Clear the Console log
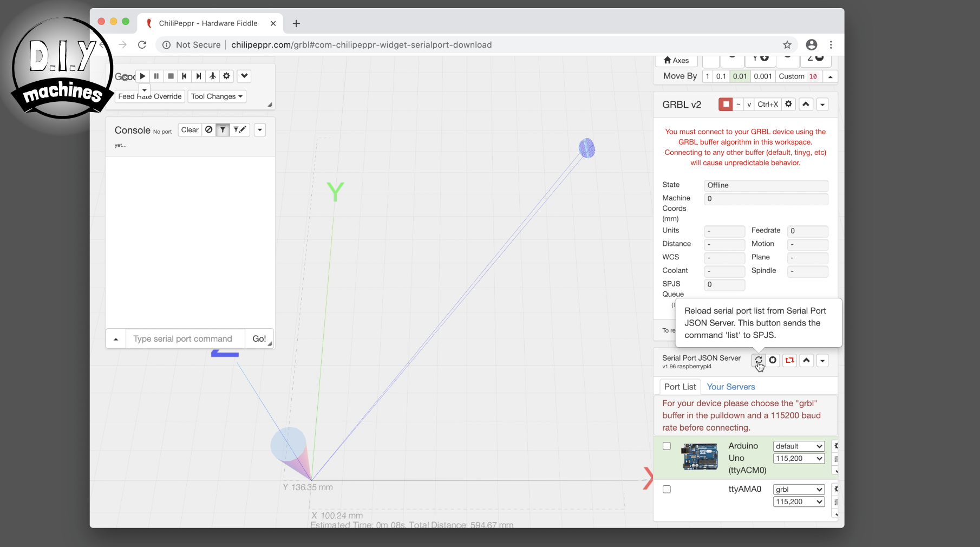The image size is (980, 547). click(x=190, y=130)
